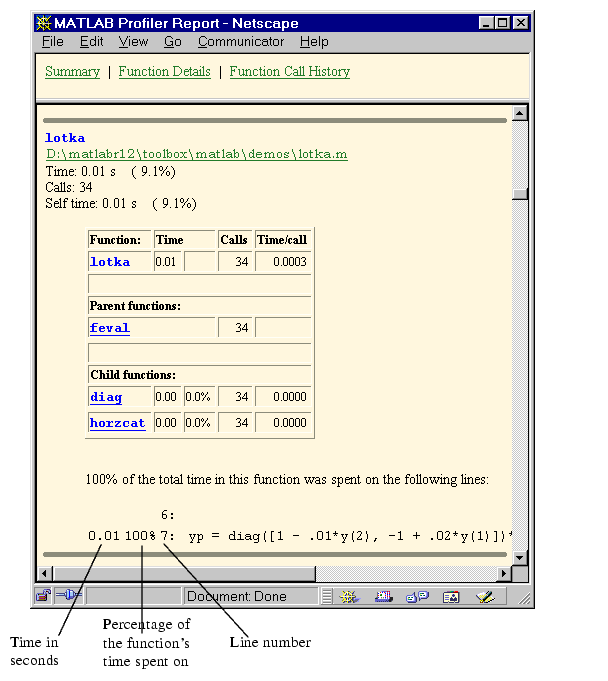608x681 pixels.
Task: Open the Go menu
Action: point(172,41)
